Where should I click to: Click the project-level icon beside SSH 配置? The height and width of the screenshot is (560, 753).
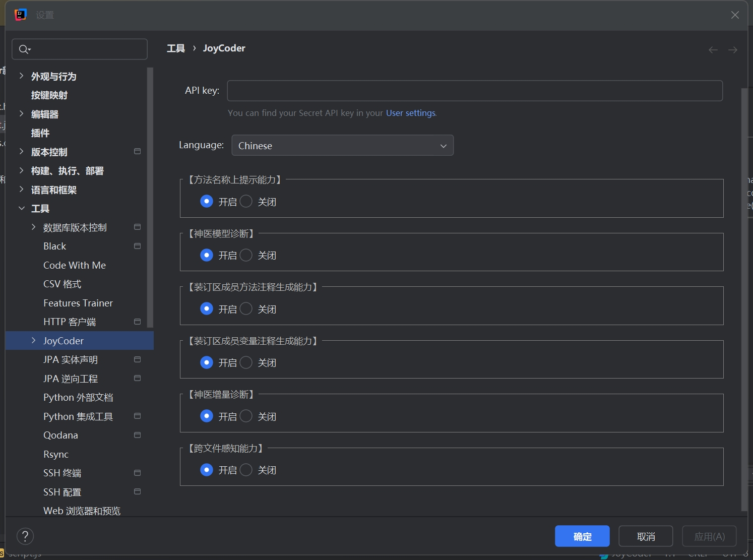tap(137, 492)
